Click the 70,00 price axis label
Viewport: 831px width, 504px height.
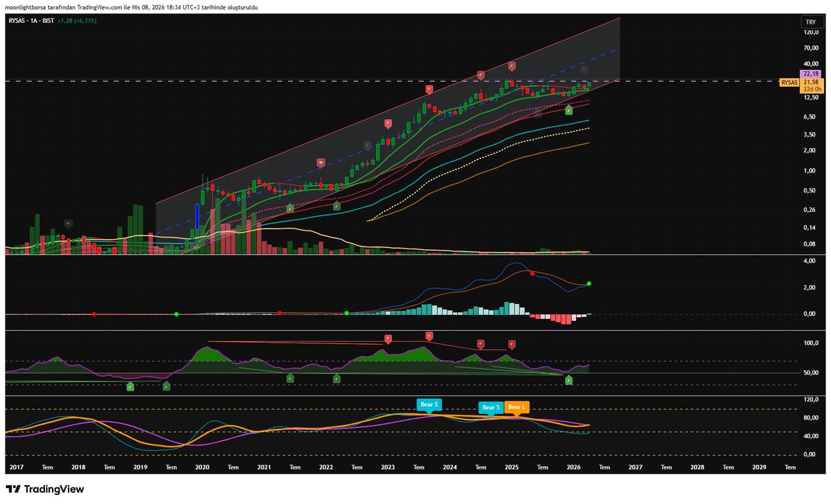pos(811,48)
